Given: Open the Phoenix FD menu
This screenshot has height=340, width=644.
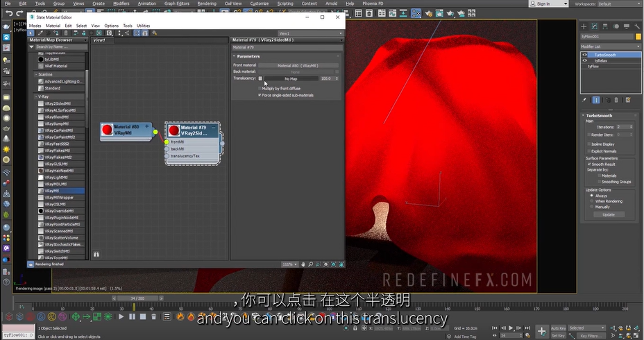Looking at the screenshot, I should 373,3.
